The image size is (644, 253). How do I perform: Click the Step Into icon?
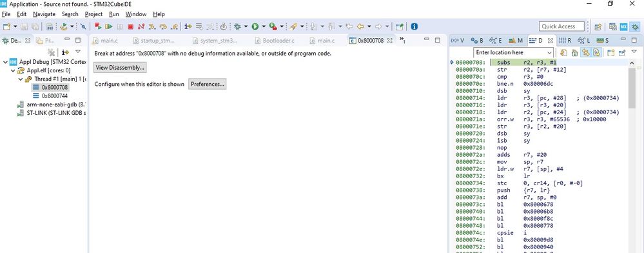pos(152,26)
